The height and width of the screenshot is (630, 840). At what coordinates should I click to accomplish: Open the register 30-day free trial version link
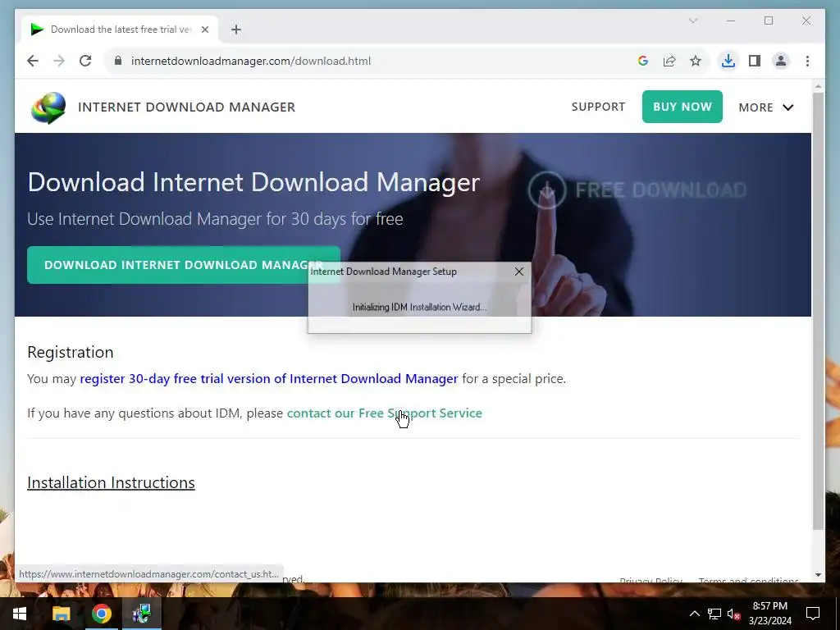[269, 379]
